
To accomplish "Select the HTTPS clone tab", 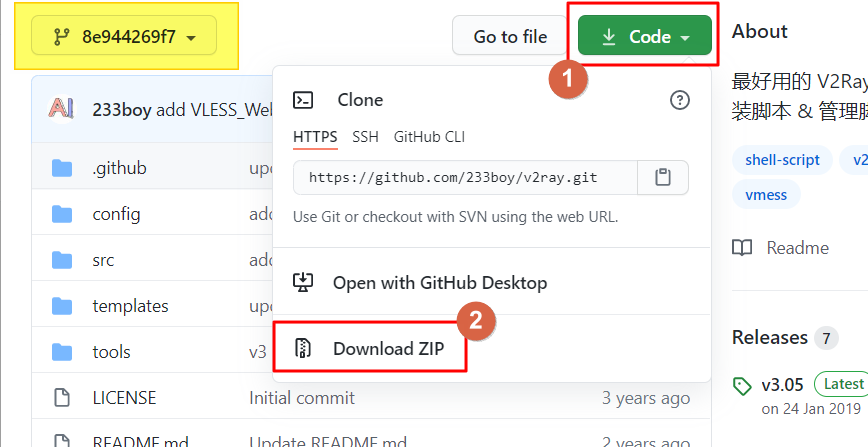I will (315, 137).
